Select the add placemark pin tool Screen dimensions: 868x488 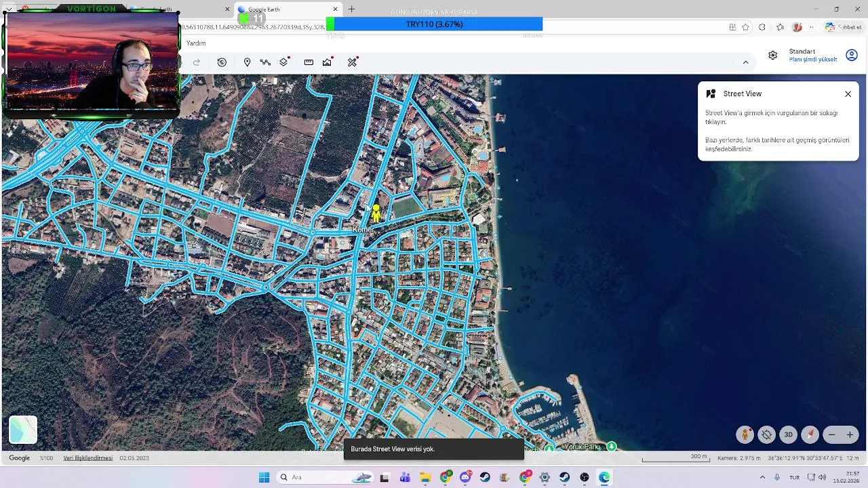pos(247,62)
